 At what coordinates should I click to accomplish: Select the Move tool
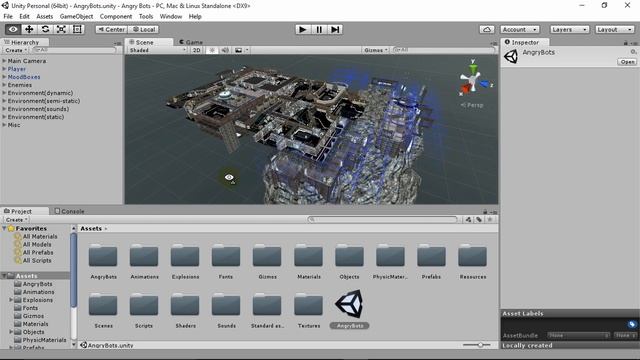[29, 29]
